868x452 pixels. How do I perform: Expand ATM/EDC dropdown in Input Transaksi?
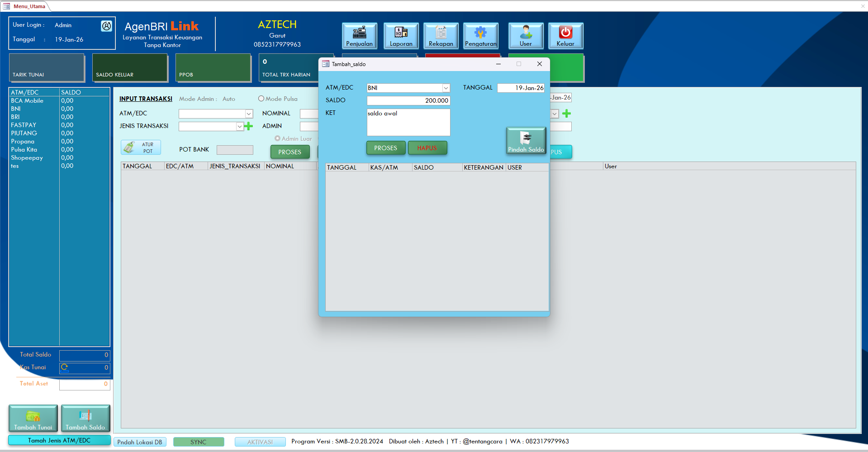248,114
